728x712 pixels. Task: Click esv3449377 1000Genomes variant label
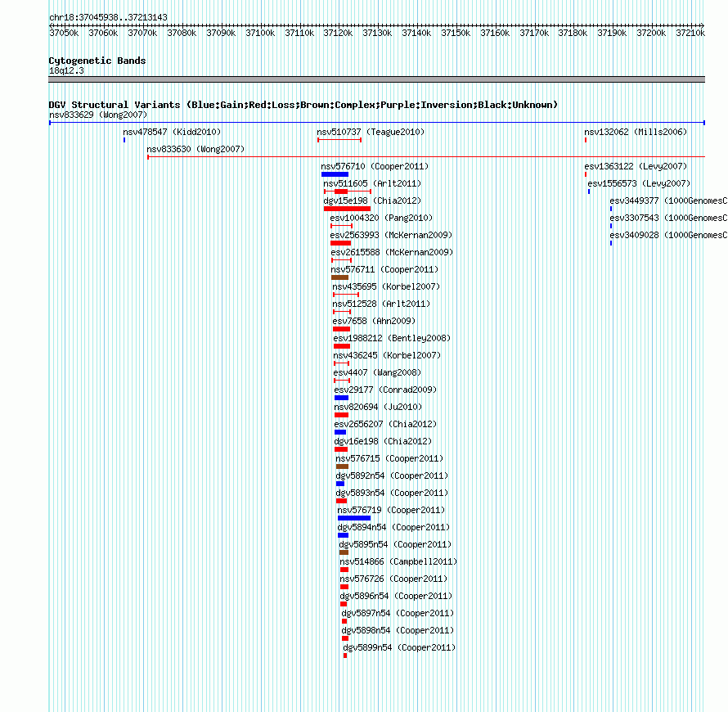tap(668, 201)
